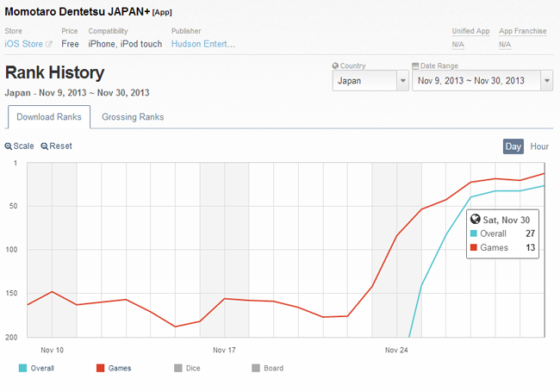Open the Hudson Entert... publisher link
This screenshot has height=392, width=560.
(x=202, y=44)
